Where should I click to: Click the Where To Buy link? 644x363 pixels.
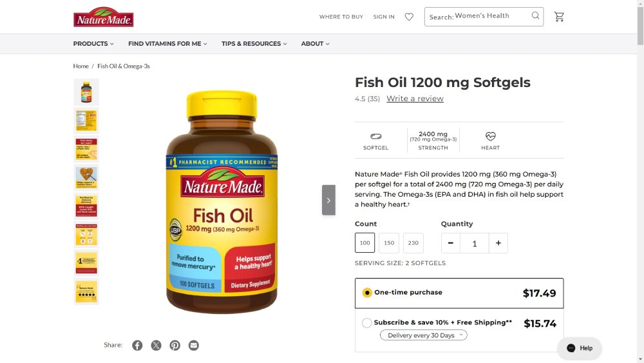[x=341, y=17]
